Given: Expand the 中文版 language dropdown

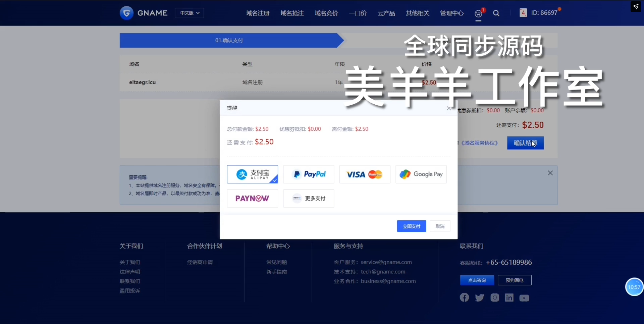Looking at the screenshot, I should tap(190, 13).
